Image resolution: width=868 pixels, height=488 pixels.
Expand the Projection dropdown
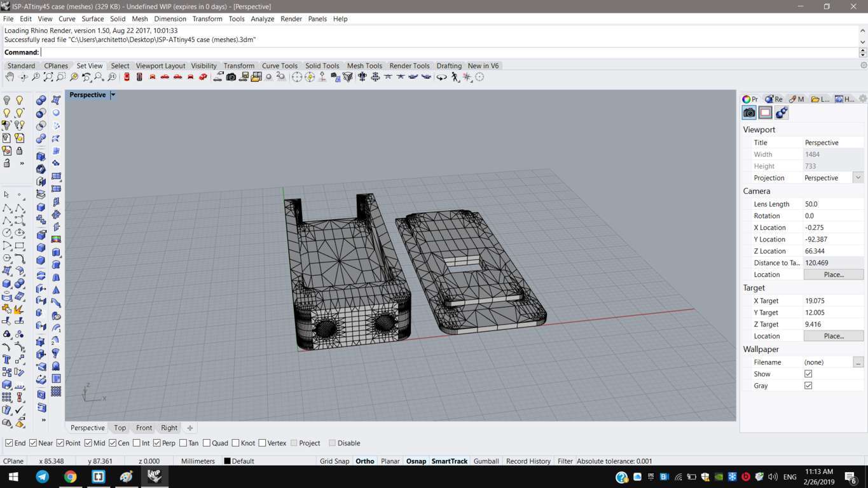(858, 178)
